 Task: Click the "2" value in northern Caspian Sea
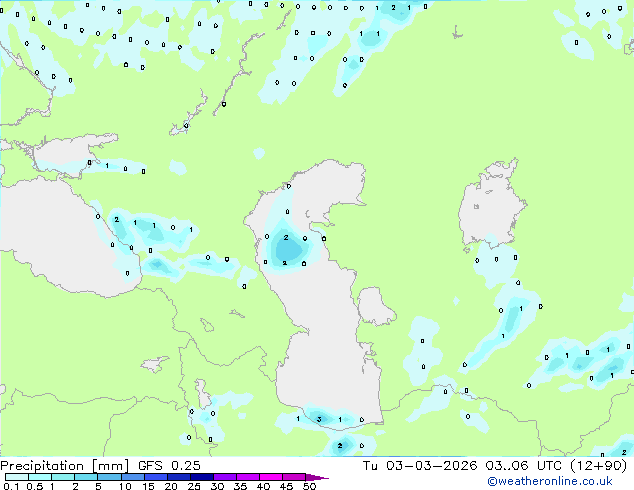(286, 238)
